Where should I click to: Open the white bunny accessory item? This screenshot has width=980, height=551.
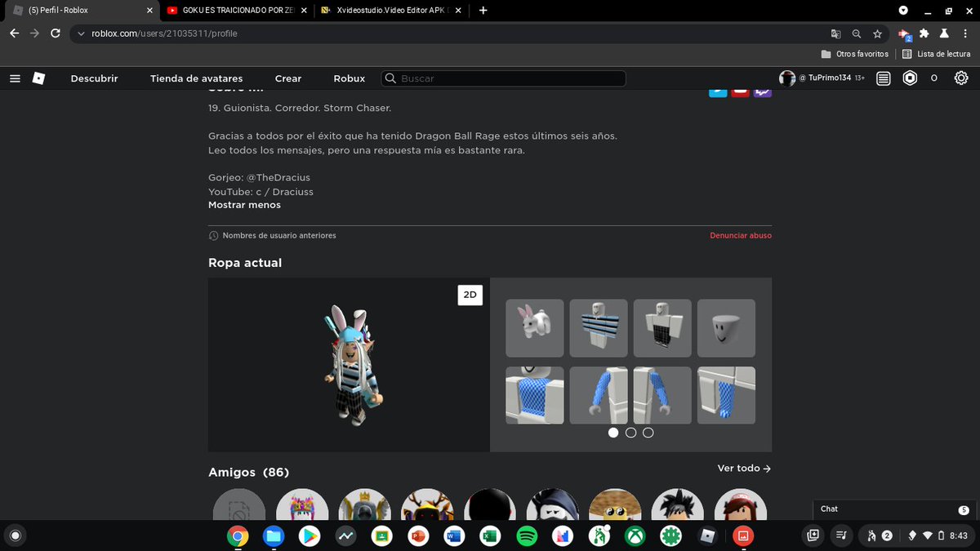(535, 328)
